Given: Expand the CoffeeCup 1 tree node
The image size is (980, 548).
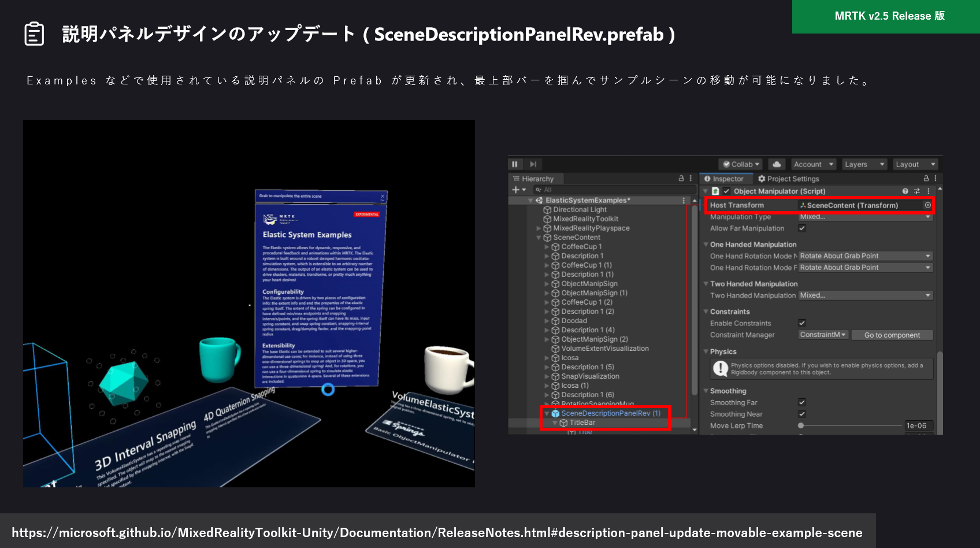Looking at the screenshot, I should [x=547, y=247].
